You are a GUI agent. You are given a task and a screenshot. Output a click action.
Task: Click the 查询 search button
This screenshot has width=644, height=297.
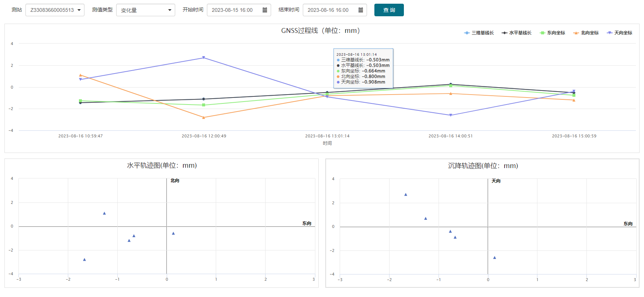pos(389,10)
